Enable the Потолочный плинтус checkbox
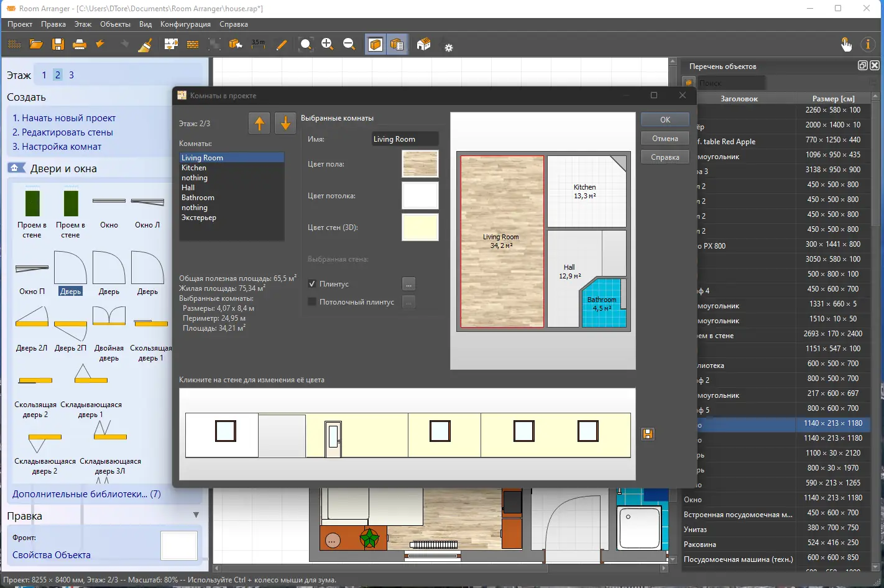This screenshot has width=884, height=588. [313, 302]
